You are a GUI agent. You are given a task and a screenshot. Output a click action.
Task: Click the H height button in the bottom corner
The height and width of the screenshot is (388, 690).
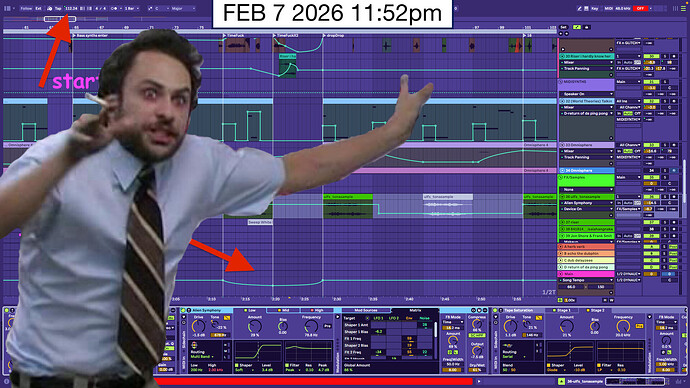(605, 300)
